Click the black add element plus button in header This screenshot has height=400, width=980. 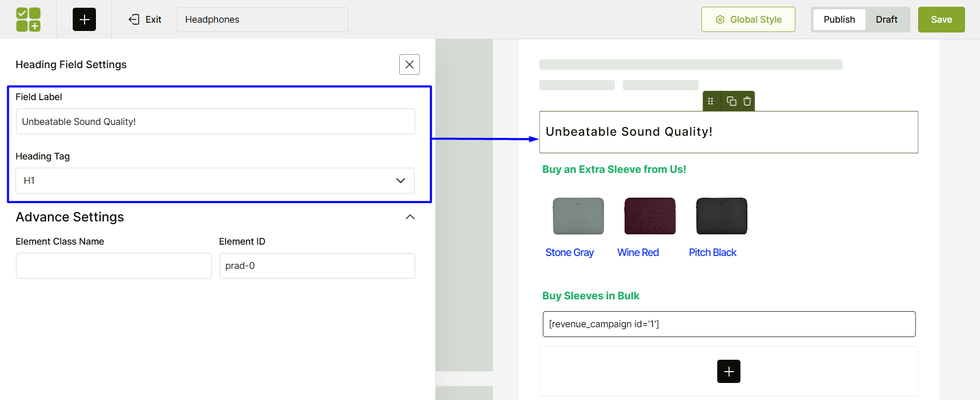click(x=84, y=20)
